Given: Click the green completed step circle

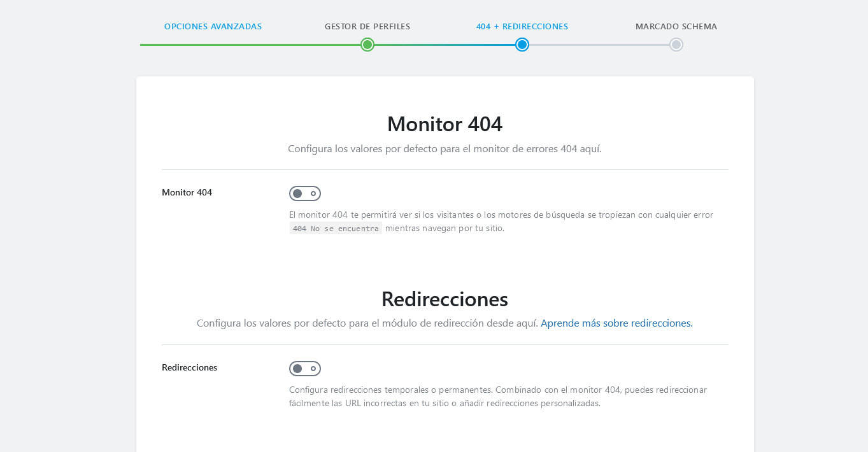Looking at the screenshot, I should (367, 45).
